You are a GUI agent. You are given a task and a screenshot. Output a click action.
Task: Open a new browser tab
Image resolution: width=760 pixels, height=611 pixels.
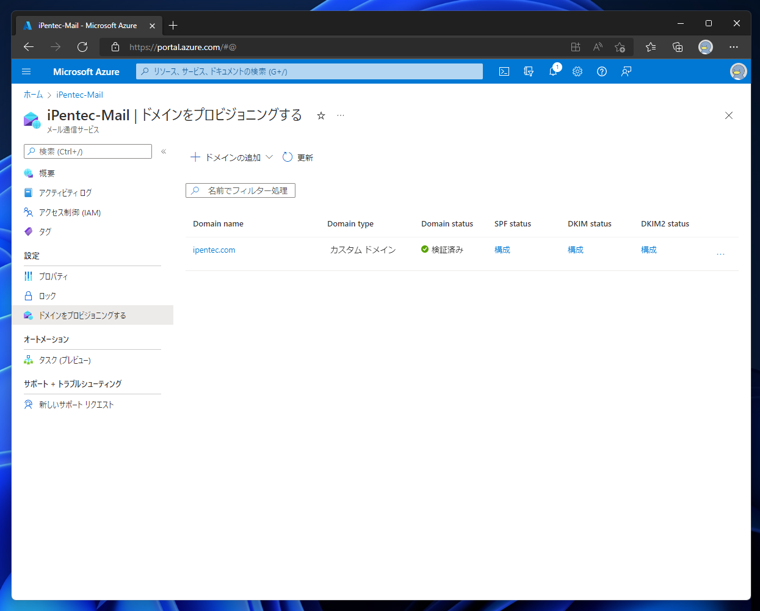tap(173, 25)
